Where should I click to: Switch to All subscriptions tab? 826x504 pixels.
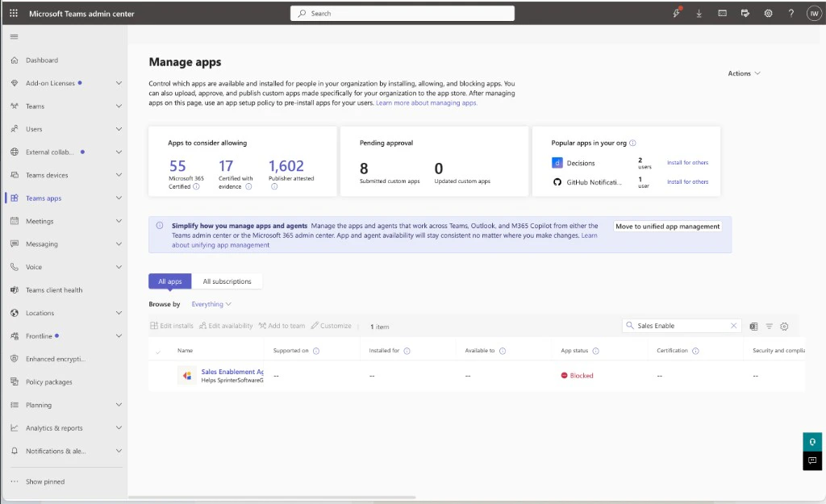tap(227, 281)
